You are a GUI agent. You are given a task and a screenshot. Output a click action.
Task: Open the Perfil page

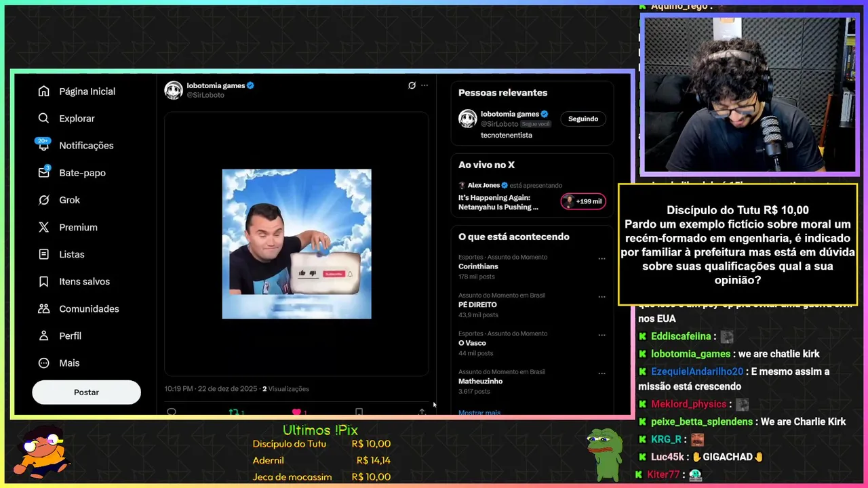(60, 335)
